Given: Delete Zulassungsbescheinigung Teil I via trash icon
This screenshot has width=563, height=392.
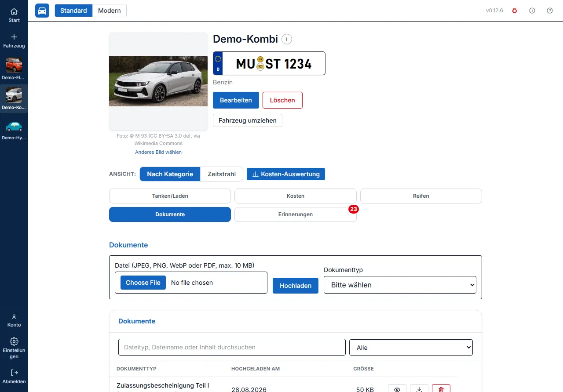Looking at the screenshot, I should 441,389.
